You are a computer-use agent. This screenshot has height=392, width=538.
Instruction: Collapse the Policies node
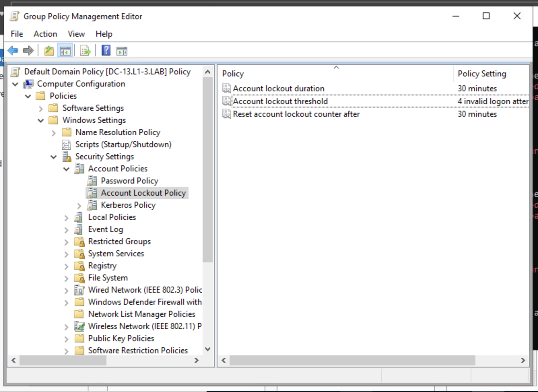[x=28, y=96]
